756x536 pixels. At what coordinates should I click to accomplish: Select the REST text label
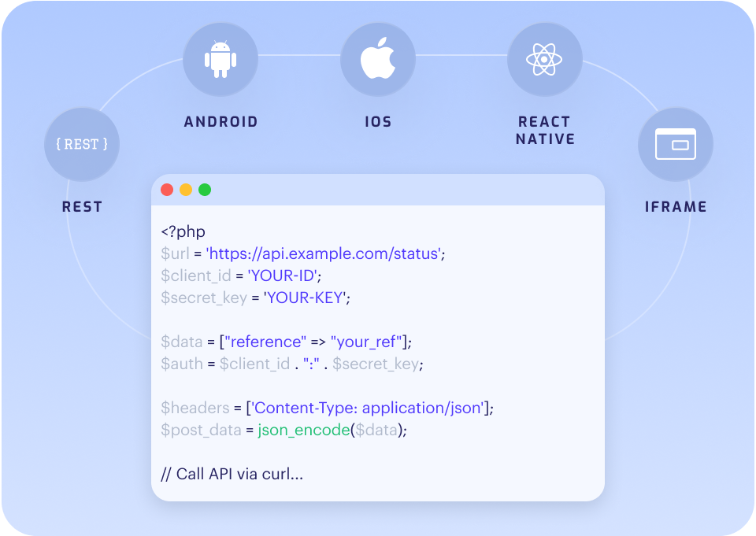[82, 207]
